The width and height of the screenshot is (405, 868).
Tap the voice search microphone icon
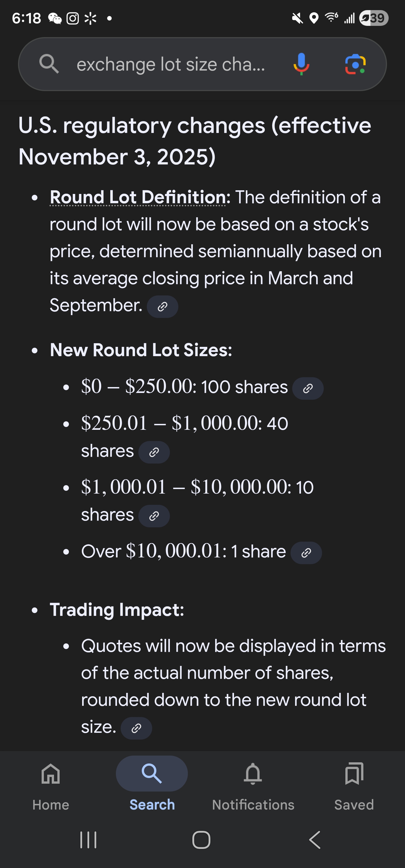coord(301,64)
